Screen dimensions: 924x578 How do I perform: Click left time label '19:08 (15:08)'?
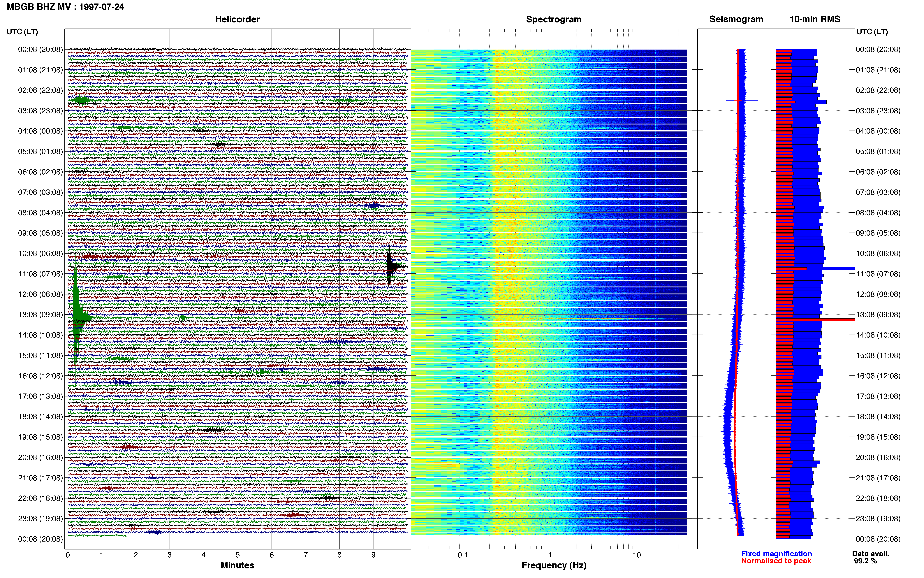click(40, 437)
